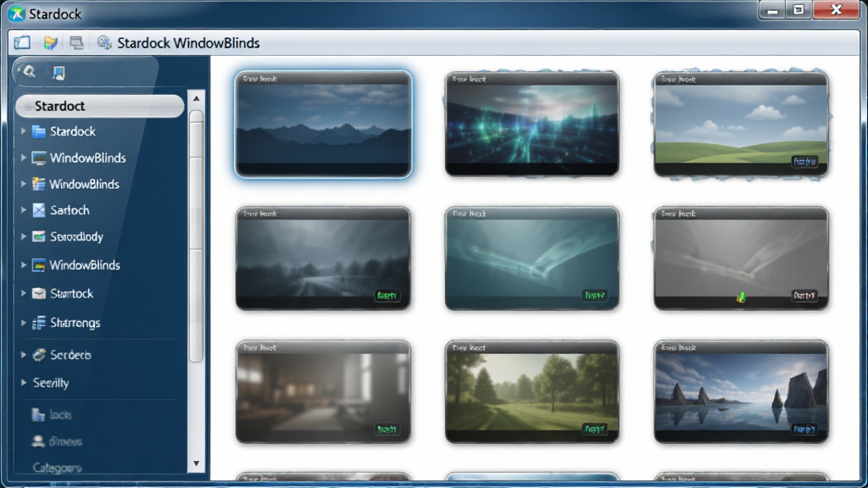
Task: Select the forest meadow skin thumbnail
Action: pyautogui.click(x=532, y=391)
